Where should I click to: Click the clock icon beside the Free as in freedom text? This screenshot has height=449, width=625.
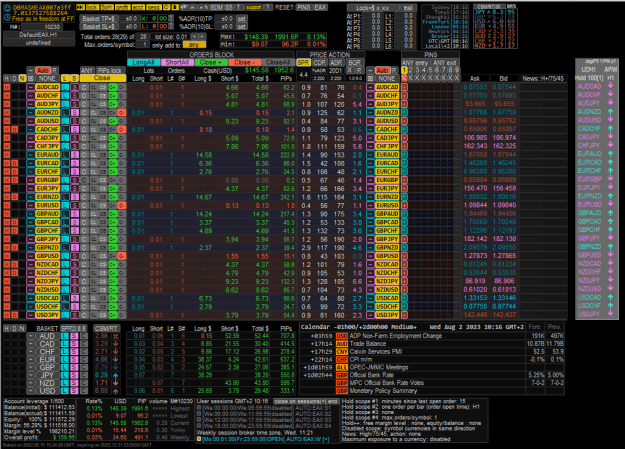click(x=7, y=18)
